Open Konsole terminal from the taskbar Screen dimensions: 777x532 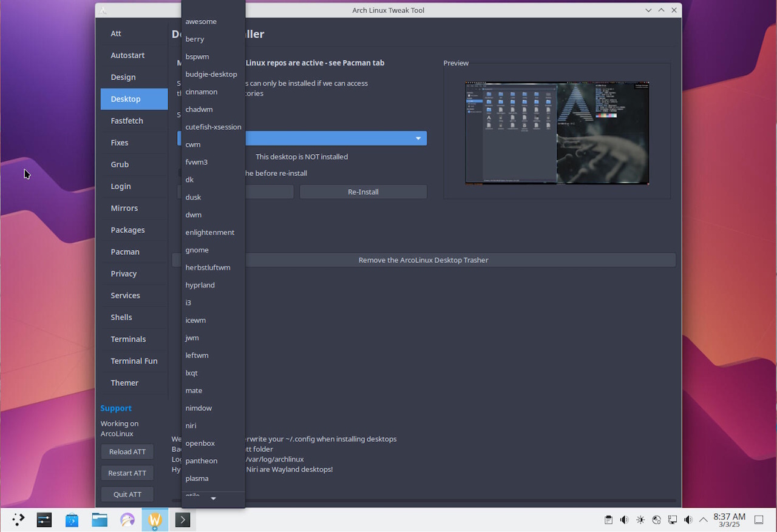tap(183, 519)
